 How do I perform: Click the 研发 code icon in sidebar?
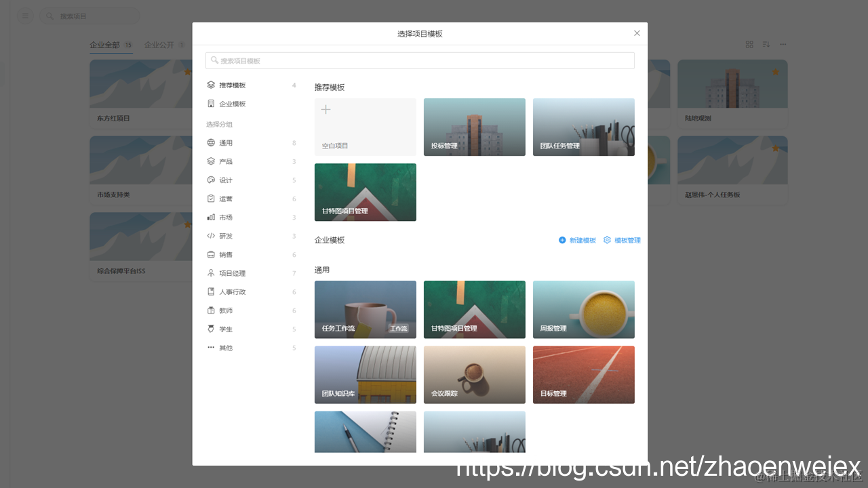[211, 235]
